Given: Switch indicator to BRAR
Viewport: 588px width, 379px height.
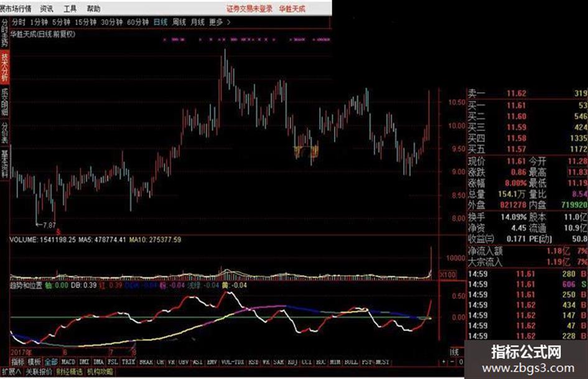Looking at the screenshot, I should (146, 362).
